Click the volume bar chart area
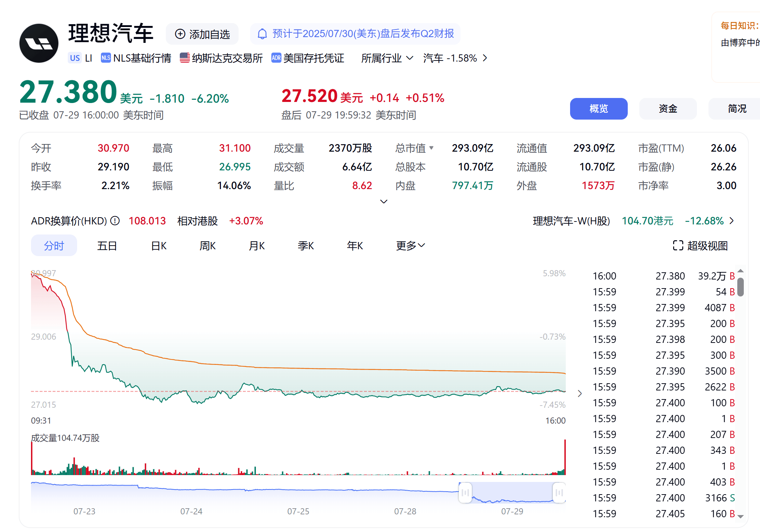Image resolution: width=760 pixels, height=532 pixels. [x=298, y=457]
